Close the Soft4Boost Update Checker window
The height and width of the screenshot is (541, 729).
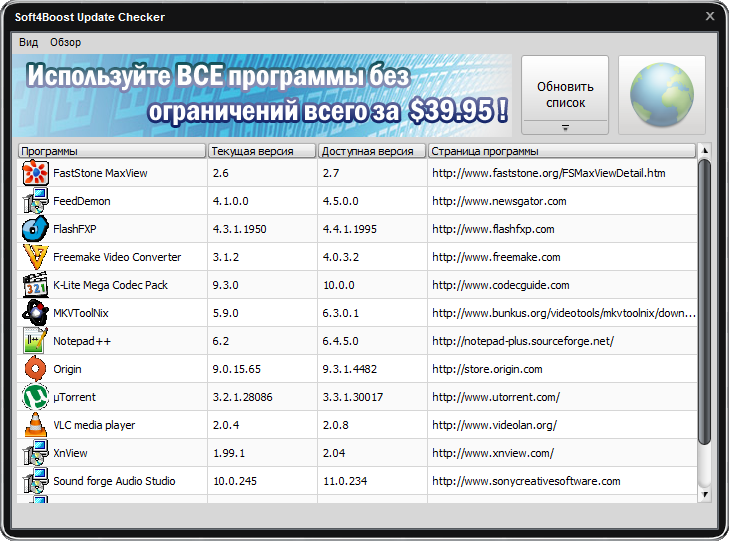click(710, 16)
